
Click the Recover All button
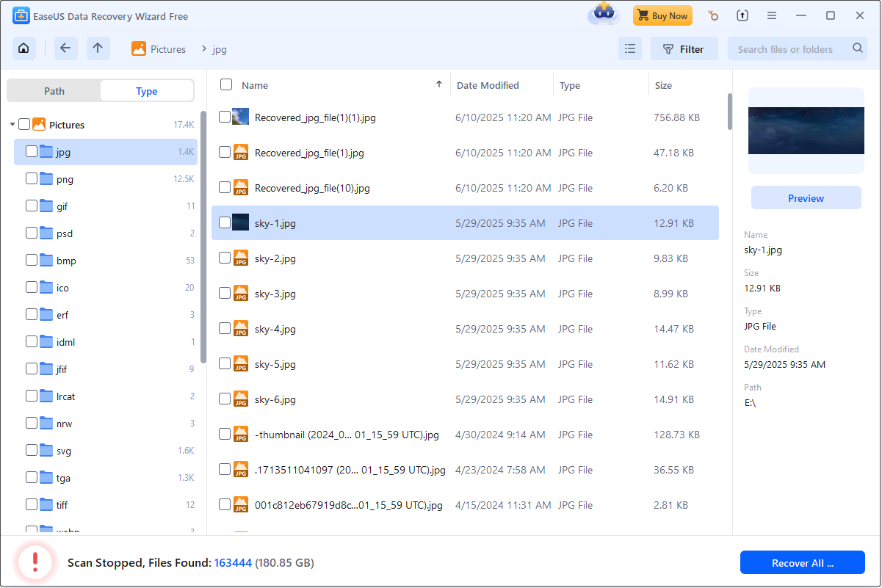tap(803, 563)
